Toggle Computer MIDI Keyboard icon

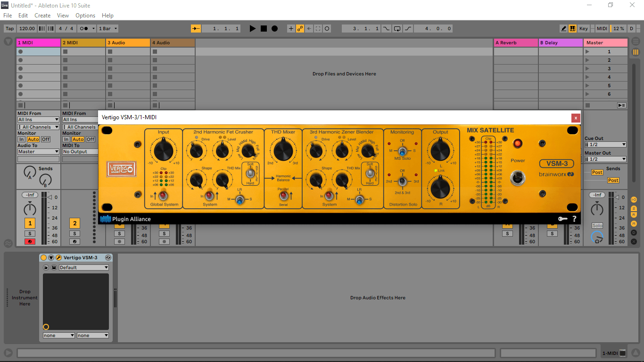572,29
